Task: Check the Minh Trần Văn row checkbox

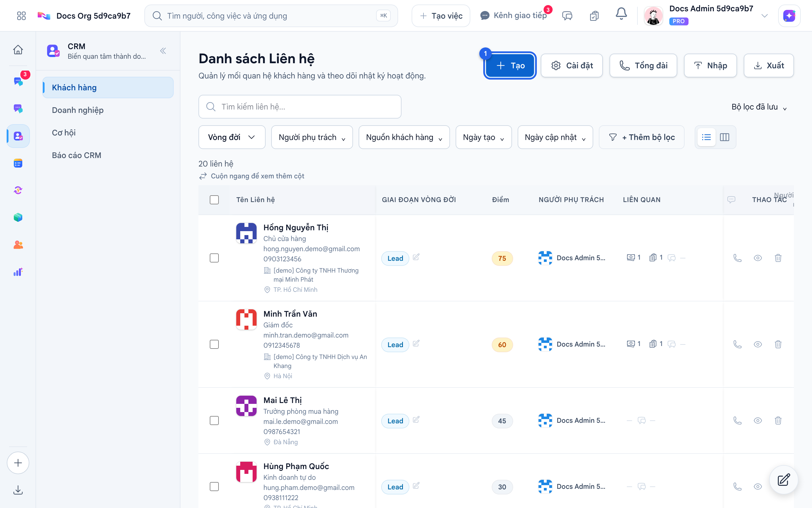Action: (x=214, y=344)
